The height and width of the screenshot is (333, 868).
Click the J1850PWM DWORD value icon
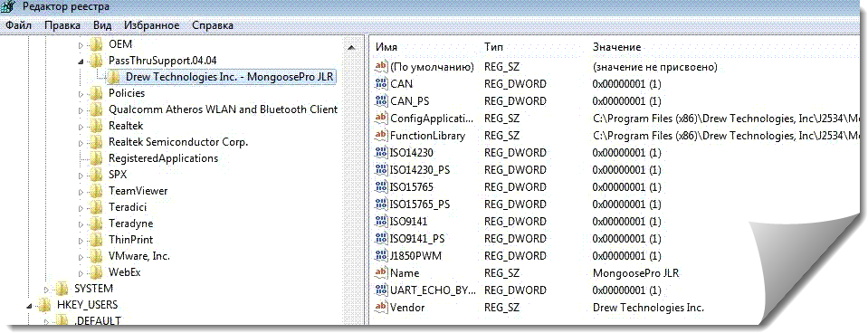click(x=381, y=255)
